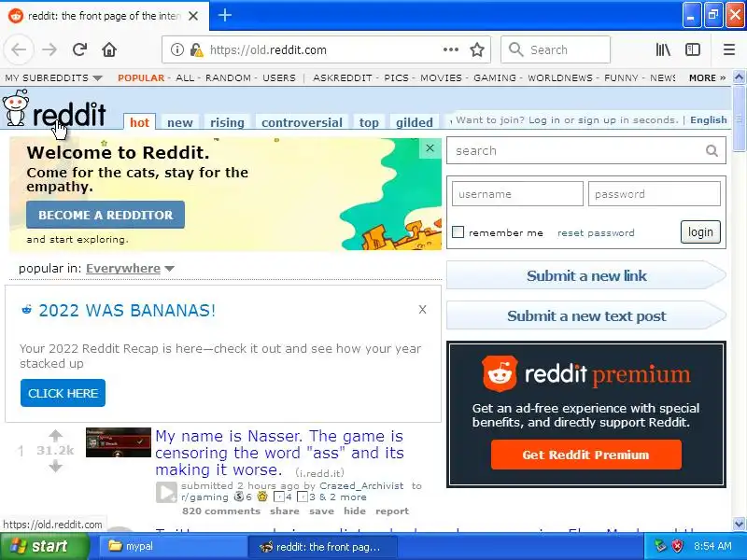Click into the reddit search field
The height and width of the screenshot is (560, 747).
coord(575,151)
